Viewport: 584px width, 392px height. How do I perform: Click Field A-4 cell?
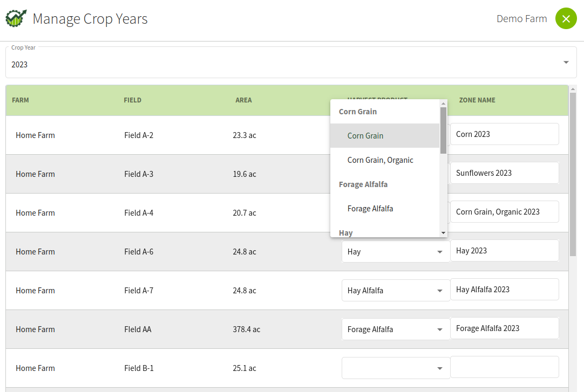tap(139, 213)
